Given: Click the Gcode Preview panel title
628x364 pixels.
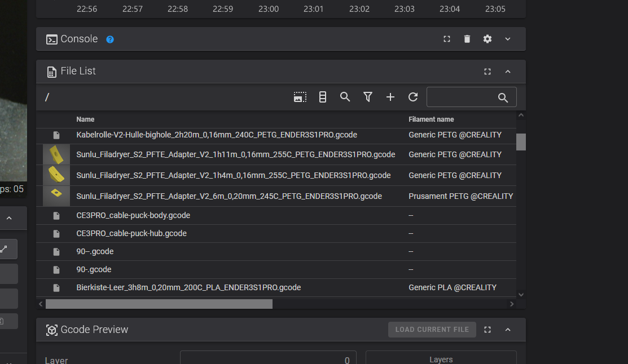Looking at the screenshot, I should click(94, 330).
